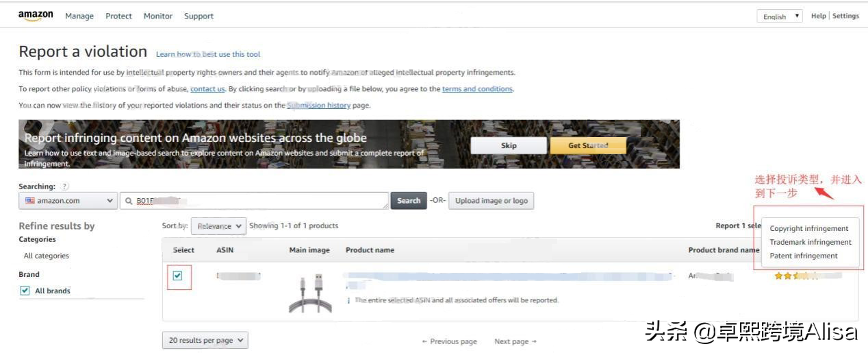Click the search magnifier icon

(129, 201)
